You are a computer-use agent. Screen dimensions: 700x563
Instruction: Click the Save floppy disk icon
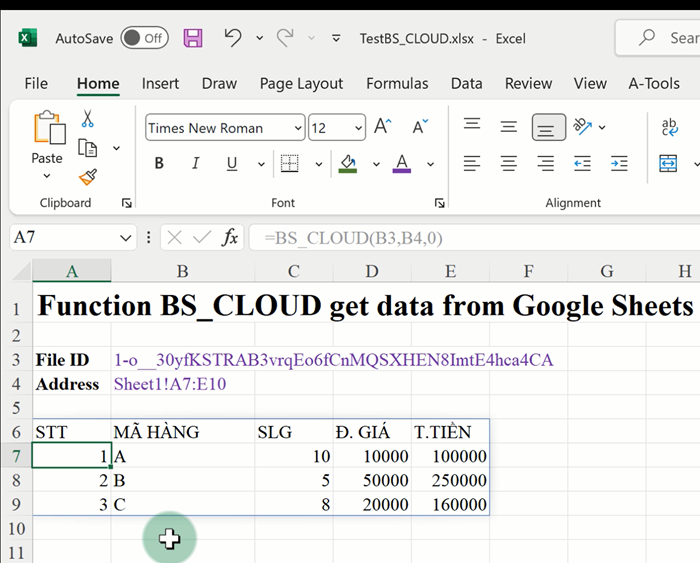193,38
